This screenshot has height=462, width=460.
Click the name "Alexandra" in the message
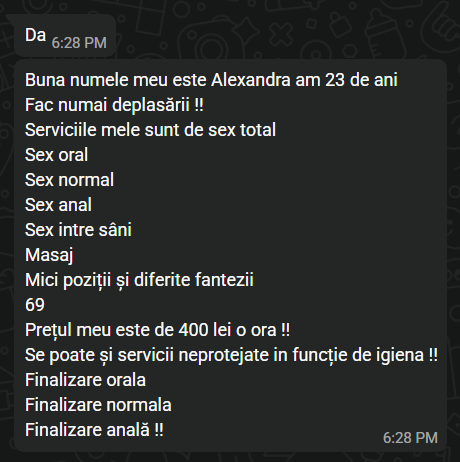(x=251, y=80)
